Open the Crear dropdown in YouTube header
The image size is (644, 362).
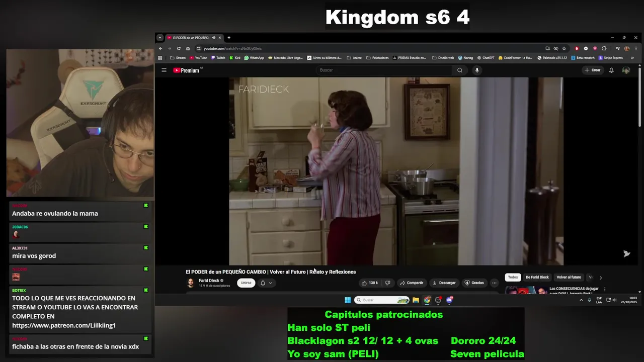pyautogui.click(x=593, y=70)
